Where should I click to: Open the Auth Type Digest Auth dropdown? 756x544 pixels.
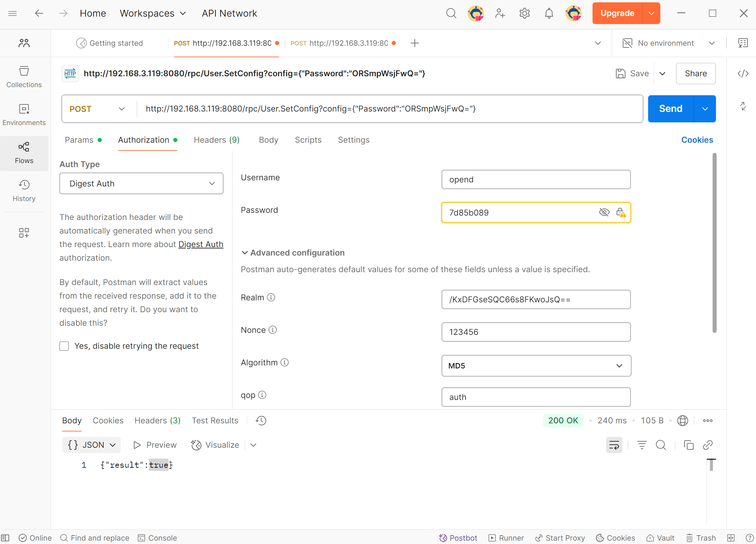point(141,183)
